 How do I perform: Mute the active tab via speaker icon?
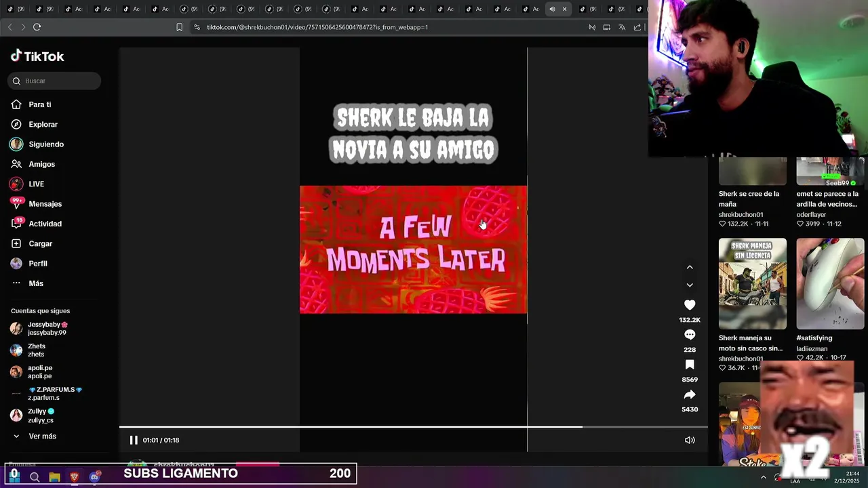click(x=552, y=9)
